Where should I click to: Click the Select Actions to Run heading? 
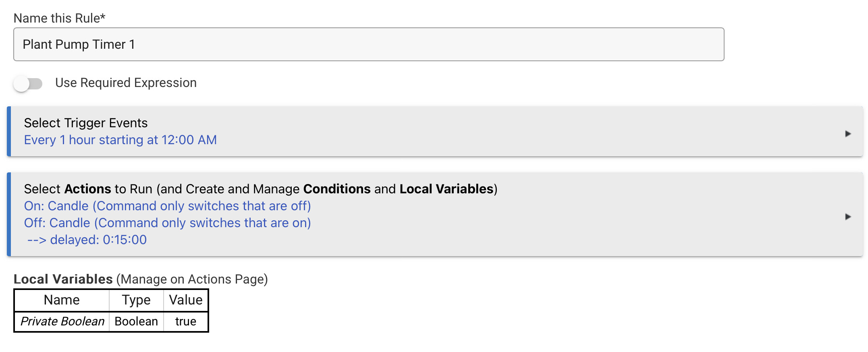tap(261, 189)
